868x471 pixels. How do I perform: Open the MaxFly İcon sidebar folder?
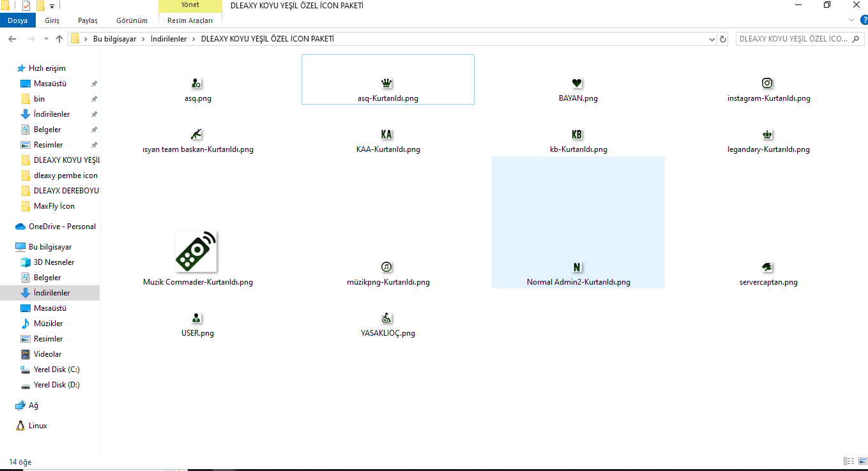point(54,206)
